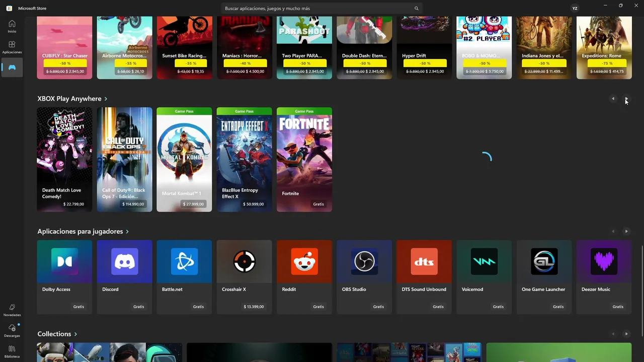Open the BOBO & MOMO deal card
Screen dimensions: 644x362
484,48
